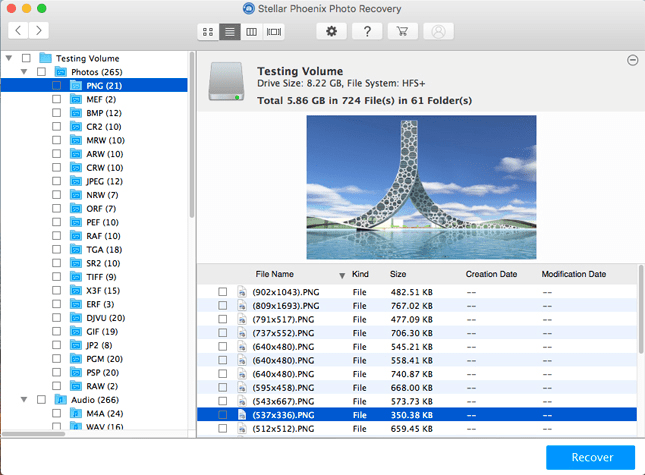Click the file list vertical scrollbar
The width and height of the screenshot is (645, 475).
(x=641, y=309)
